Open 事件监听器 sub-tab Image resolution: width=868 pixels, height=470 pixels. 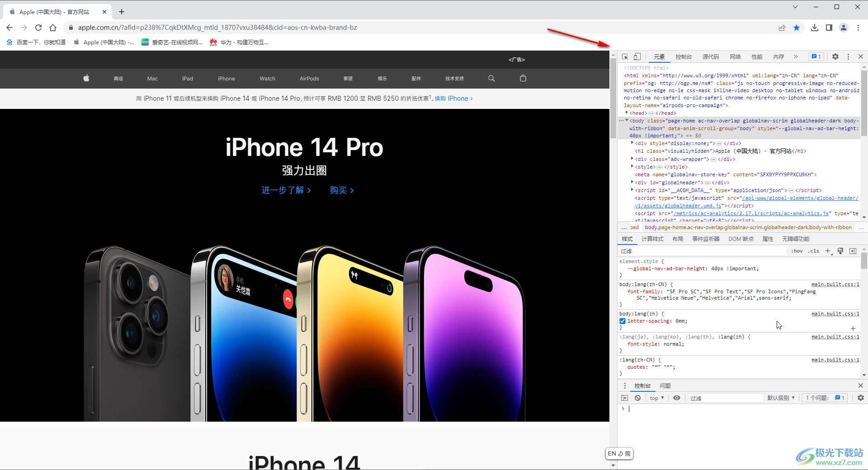coord(706,239)
